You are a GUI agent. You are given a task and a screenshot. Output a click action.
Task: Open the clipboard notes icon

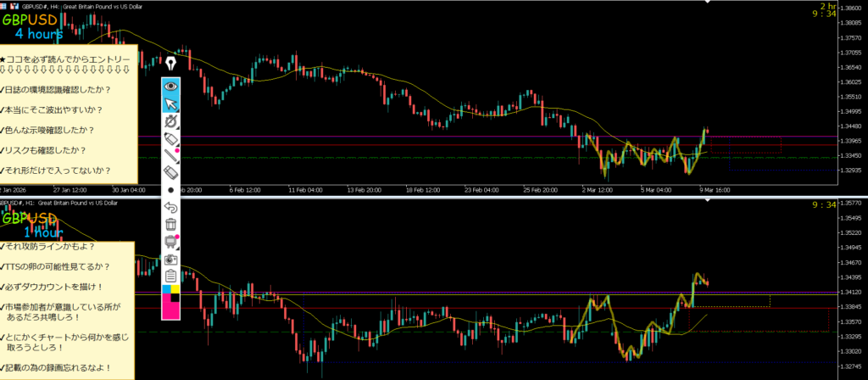pyautogui.click(x=171, y=276)
